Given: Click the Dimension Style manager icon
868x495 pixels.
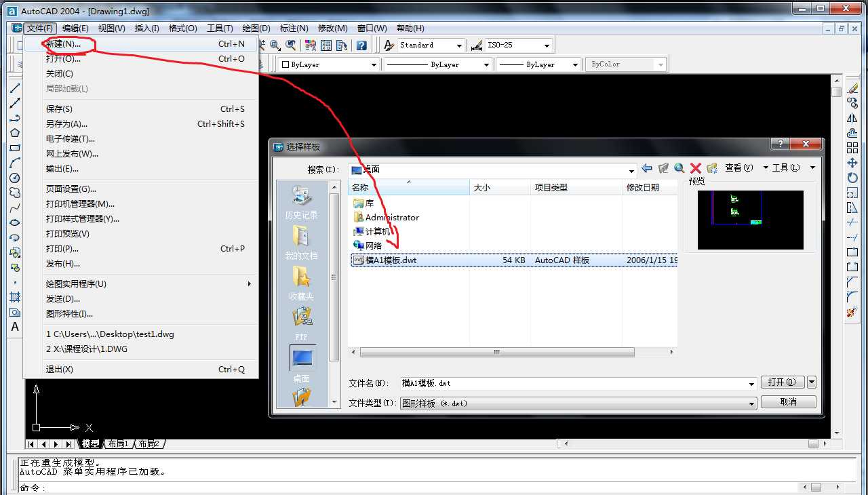Looking at the screenshot, I should tap(477, 45).
